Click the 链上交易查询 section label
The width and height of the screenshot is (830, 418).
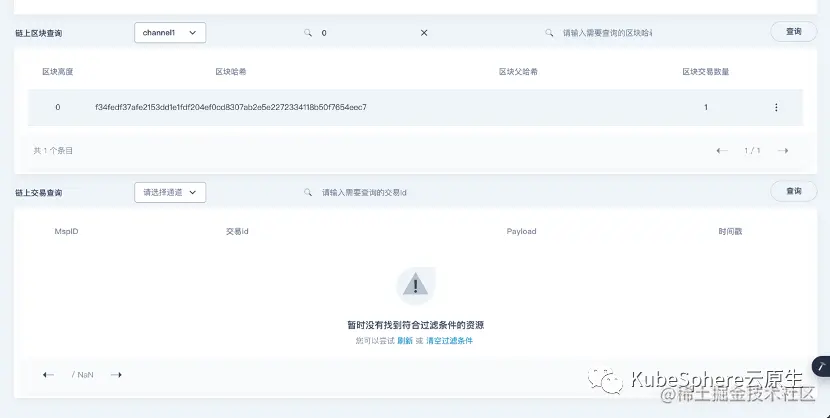coord(39,193)
